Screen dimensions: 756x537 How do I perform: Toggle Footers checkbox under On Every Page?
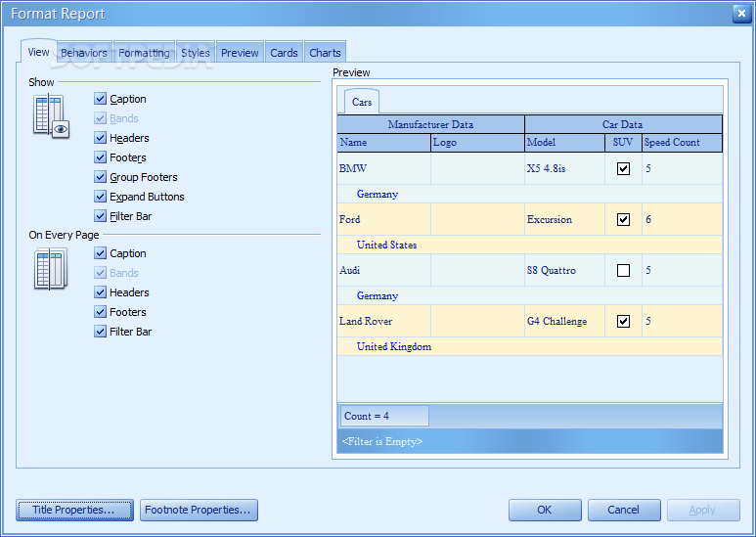[101, 312]
